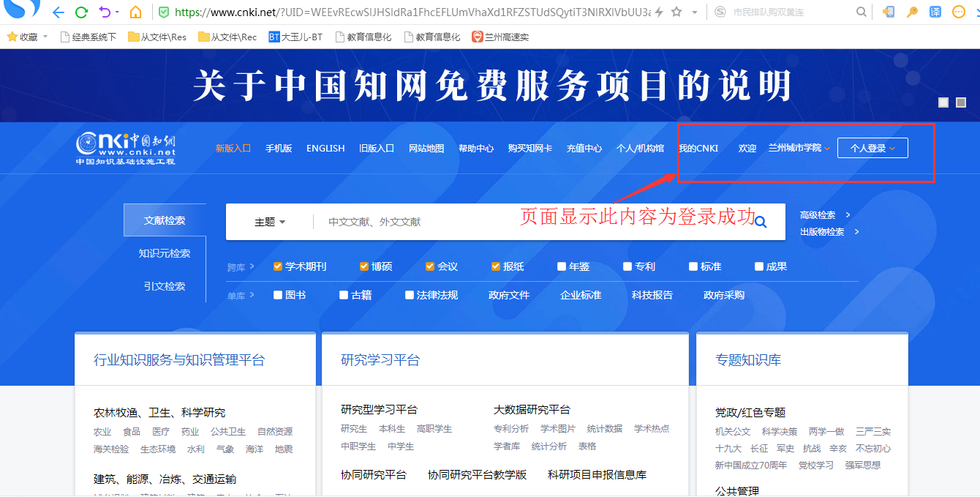Open 旧版入口 in the navigation
Viewport: 980px width, 497px height.
[x=377, y=148]
